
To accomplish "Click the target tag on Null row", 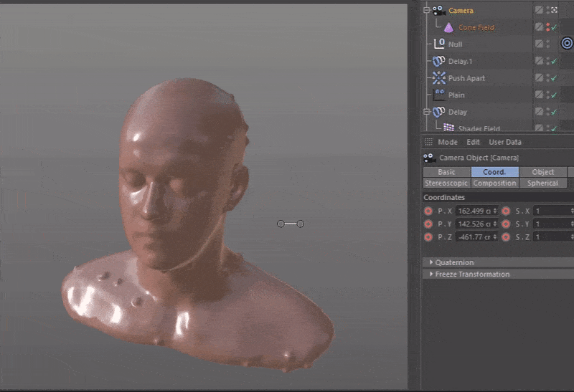I will pyautogui.click(x=567, y=44).
